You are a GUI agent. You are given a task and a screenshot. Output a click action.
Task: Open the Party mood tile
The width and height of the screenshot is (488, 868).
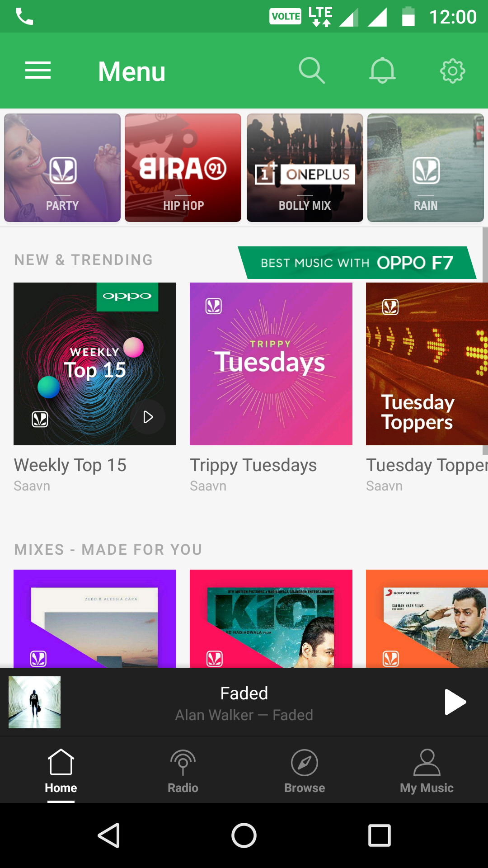(x=62, y=168)
